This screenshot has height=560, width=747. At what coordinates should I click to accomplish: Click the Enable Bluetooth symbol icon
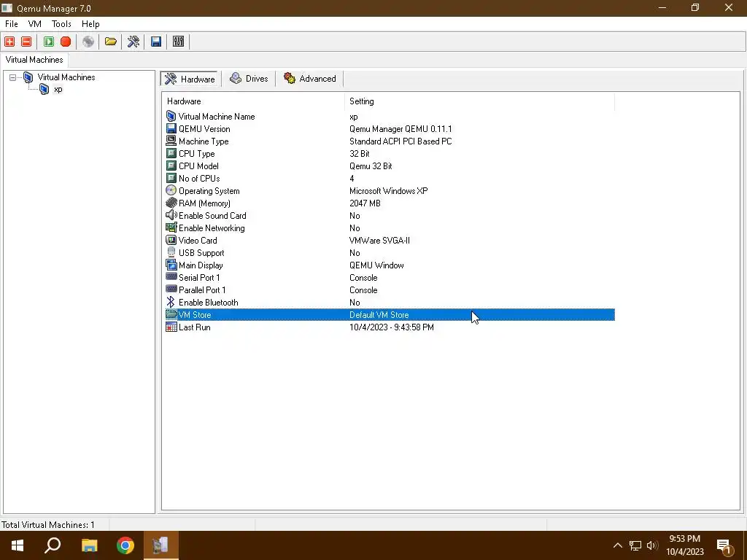point(171,302)
